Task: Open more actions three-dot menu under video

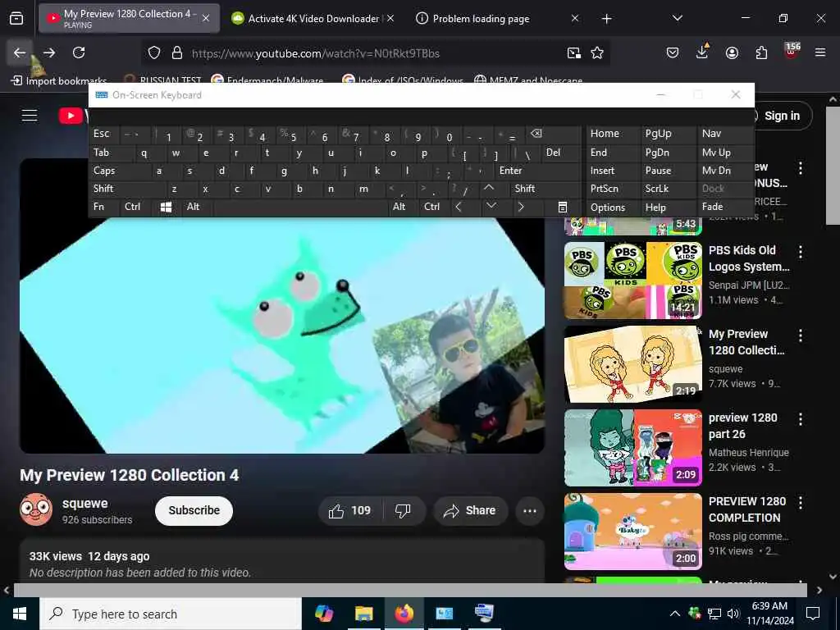Action: coord(530,510)
